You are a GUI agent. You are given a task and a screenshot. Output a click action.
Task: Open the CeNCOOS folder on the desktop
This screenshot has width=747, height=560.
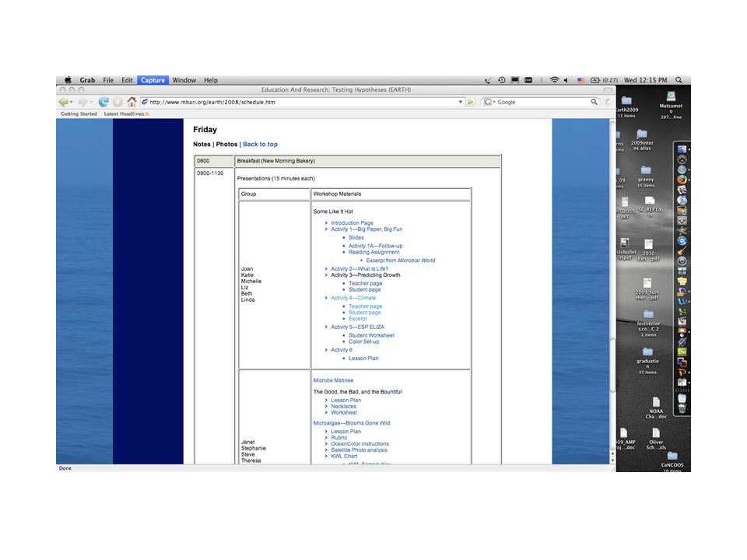coord(672,461)
